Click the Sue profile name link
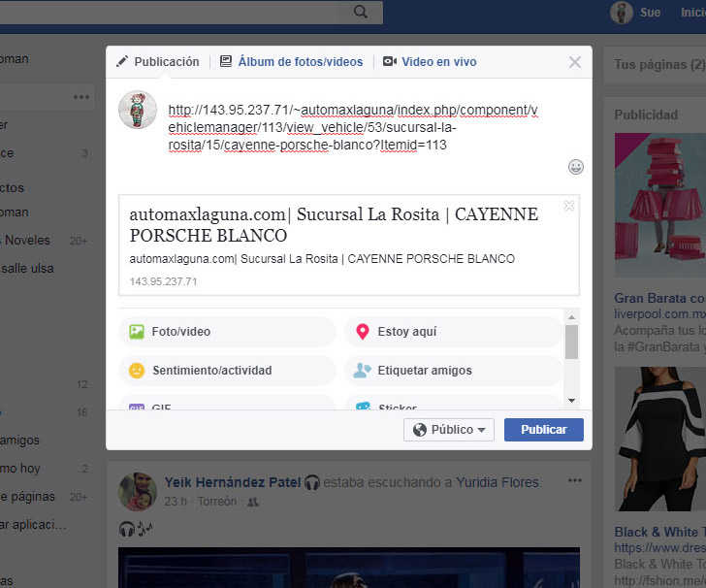The height and width of the screenshot is (588, 706). pyautogui.click(x=650, y=13)
